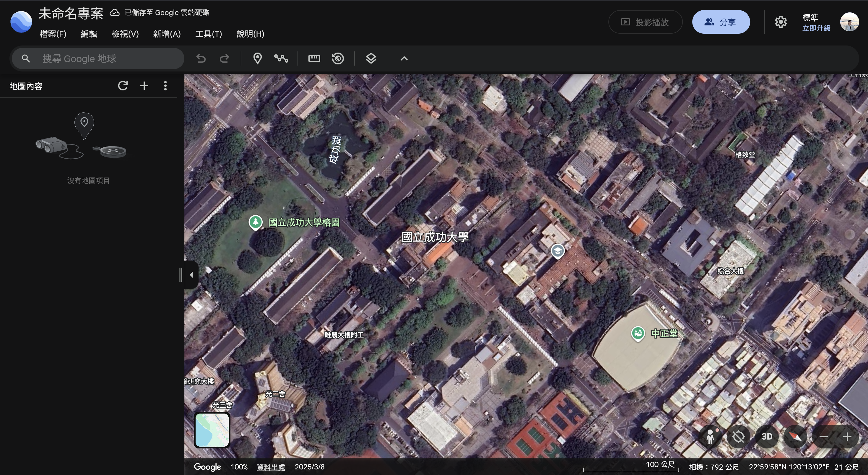Collapse the toolbar with the up chevron
This screenshot has width=868, height=475.
click(x=404, y=58)
